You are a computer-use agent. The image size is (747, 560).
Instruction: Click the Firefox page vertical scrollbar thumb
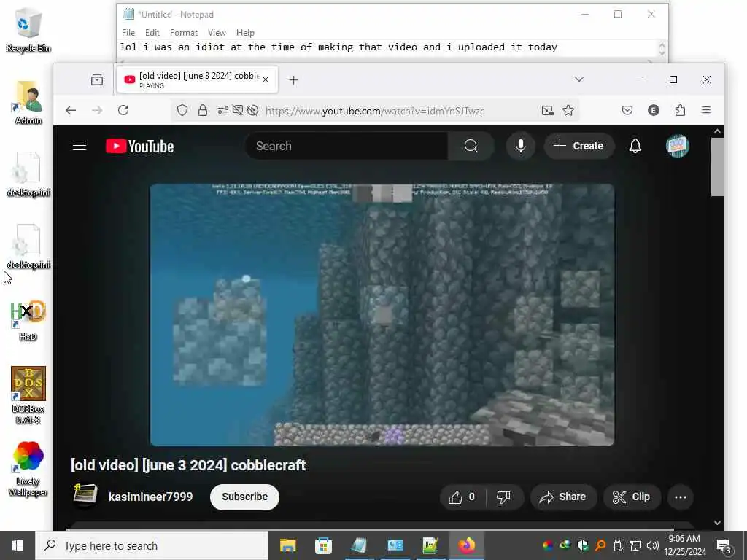[x=717, y=167]
